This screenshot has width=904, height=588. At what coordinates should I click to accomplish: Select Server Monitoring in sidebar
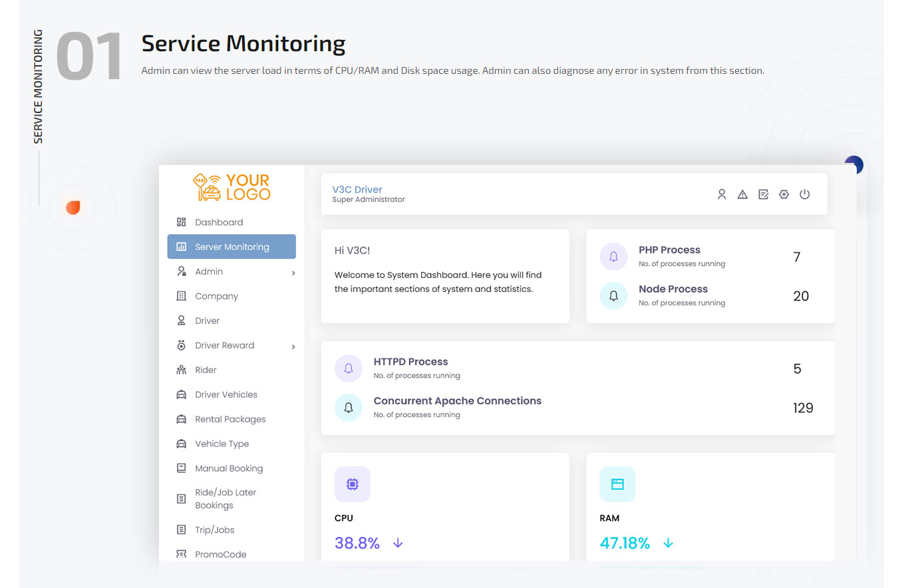(231, 247)
